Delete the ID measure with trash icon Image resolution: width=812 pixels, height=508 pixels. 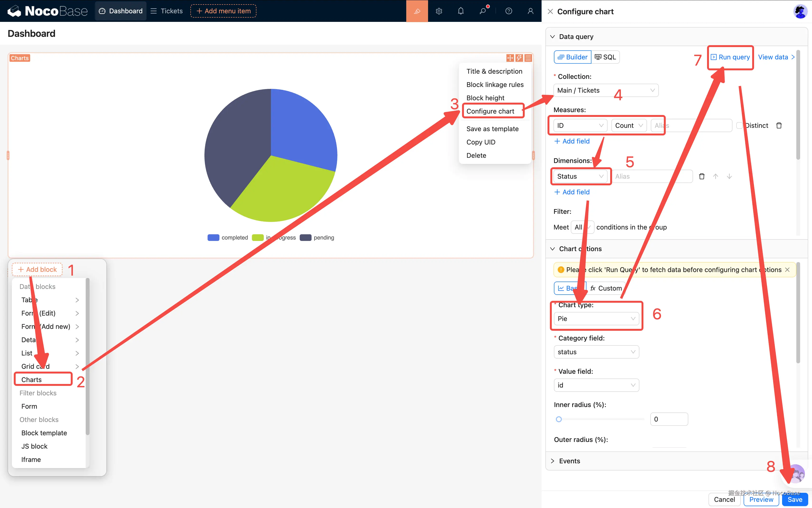tap(779, 125)
